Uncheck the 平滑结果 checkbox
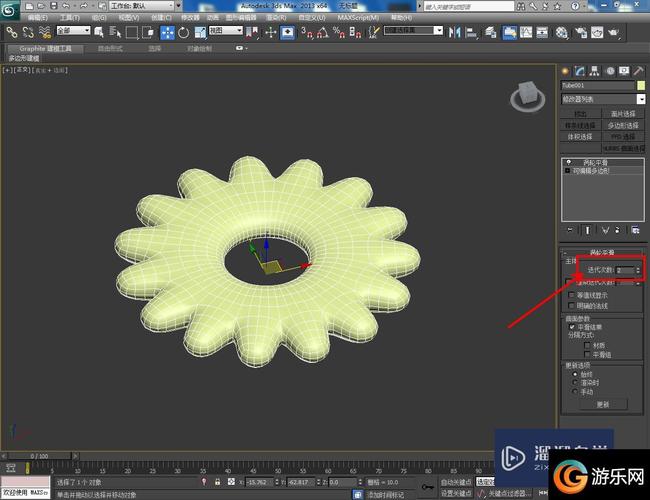The image size is (650, 500). coord(570,326)
